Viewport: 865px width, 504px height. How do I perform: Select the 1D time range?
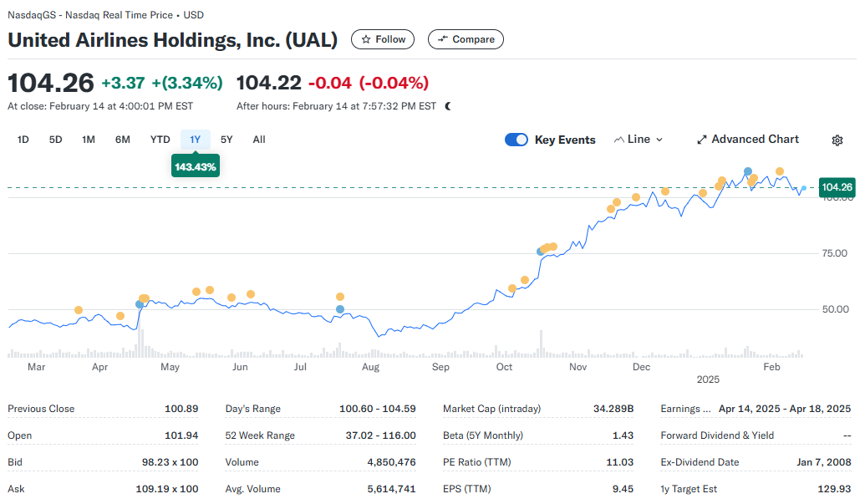tap(23, 140)
